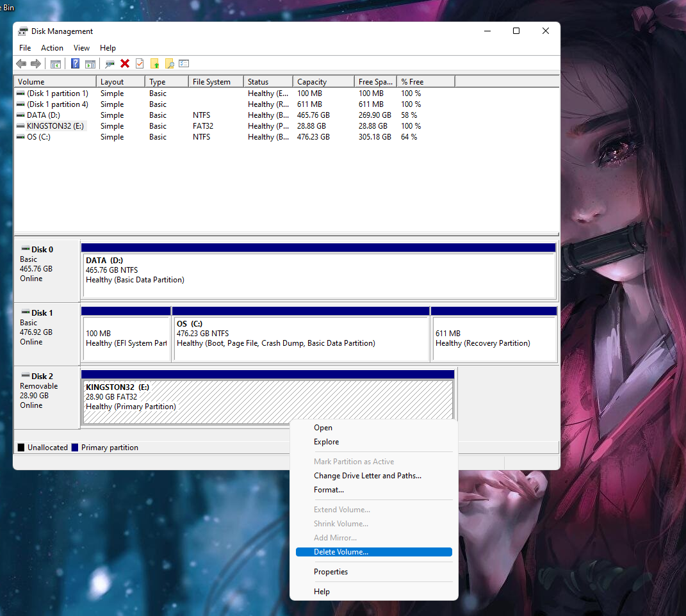Maximize the Disk Management window
The width and height of the screenshot is (686, 616).
[x=516, y=31]
